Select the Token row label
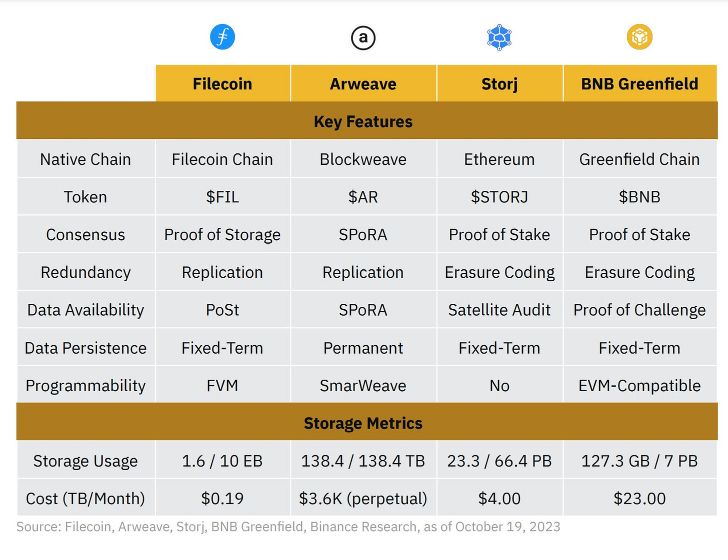Screen dimensions: 728x560 [86, 197]
